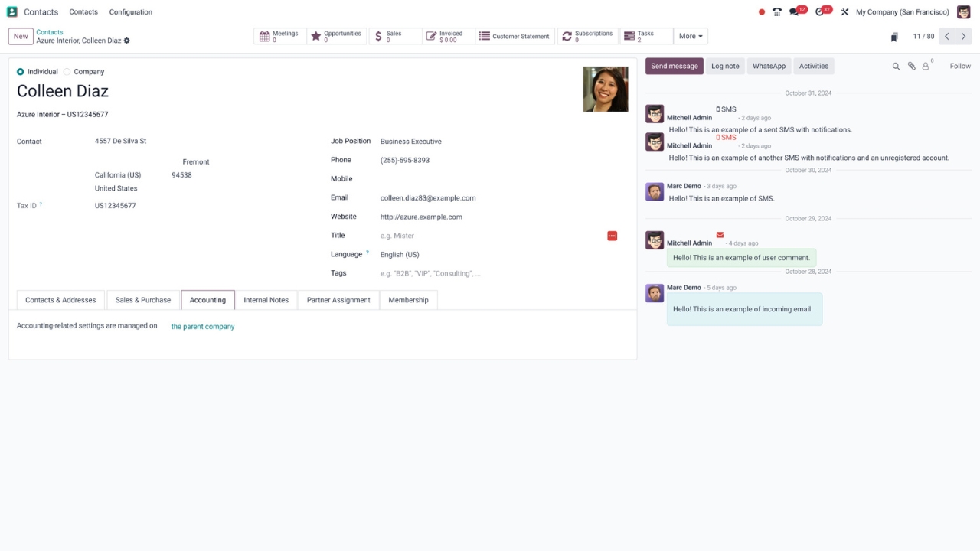The height and width of the screenshot is (551, 980).
Task: Click the gear icon beside Colleen Diaz breadcrumb
Action: [x=127, y=41]
